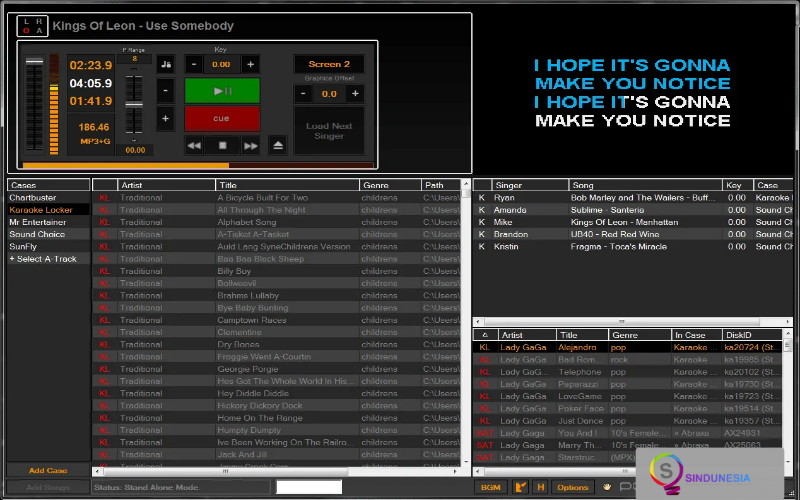Screen dimensions: 800x500
Task: Click the pitch slider handle
Action: click(134, 104)
